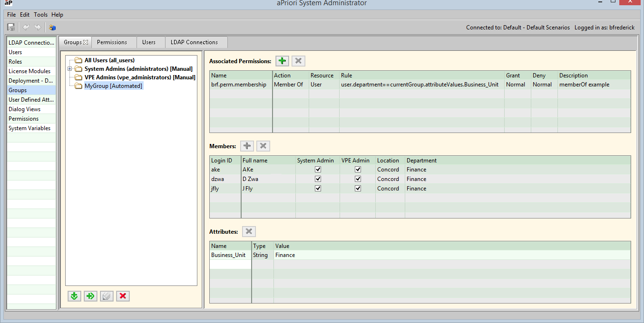Click the gray pencil edit button under the tree
The height and width of the screenshot is (323, 644).
click(107, 296)
